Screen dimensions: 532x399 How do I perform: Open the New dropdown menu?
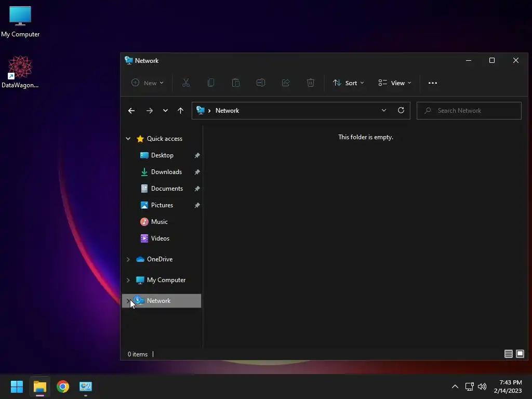tap(148, 83)
